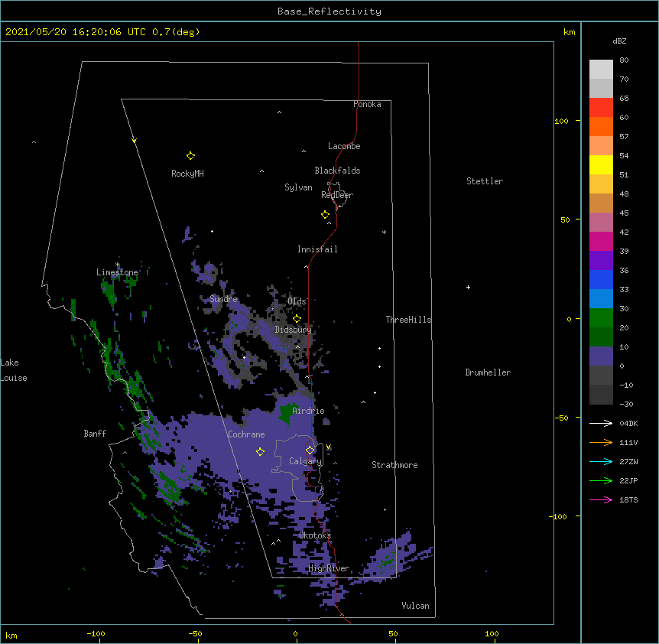Click the Didsbury town label

pyautogui.click(x=293, y=330)
